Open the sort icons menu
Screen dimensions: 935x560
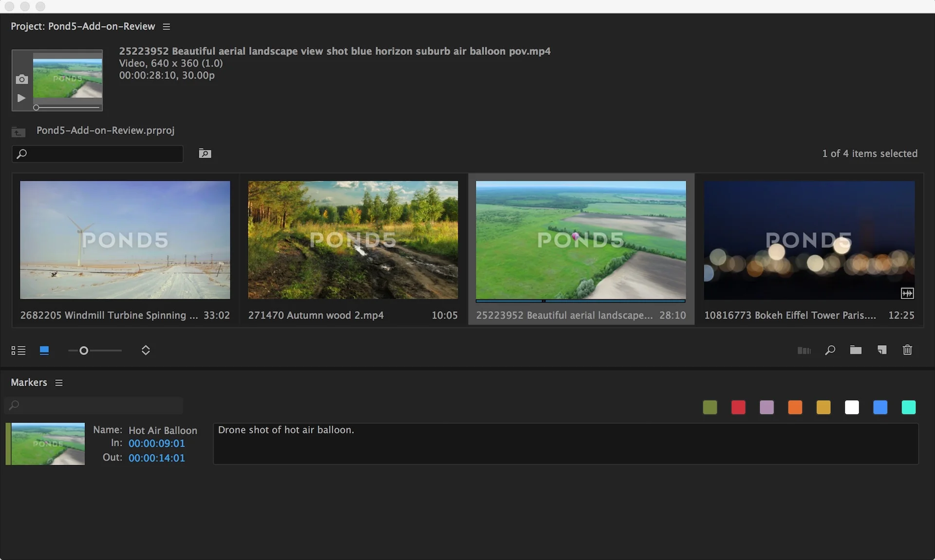146,350
